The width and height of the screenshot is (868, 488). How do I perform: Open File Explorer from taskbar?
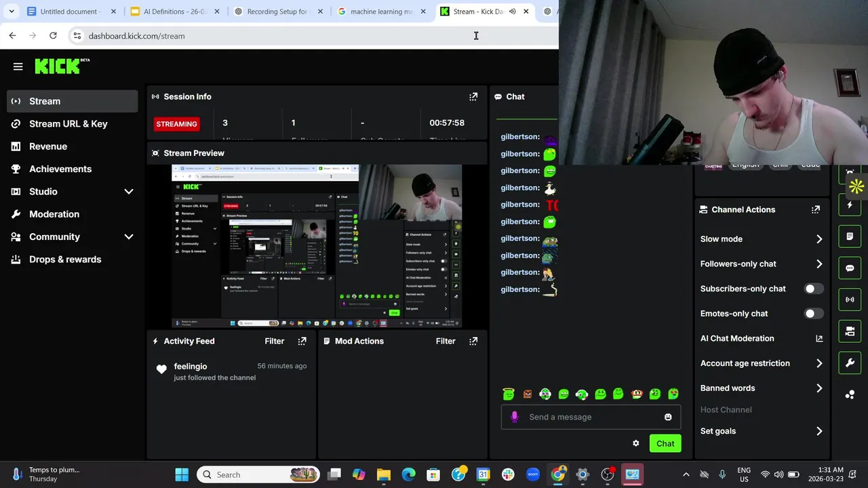tap(384, 474)
